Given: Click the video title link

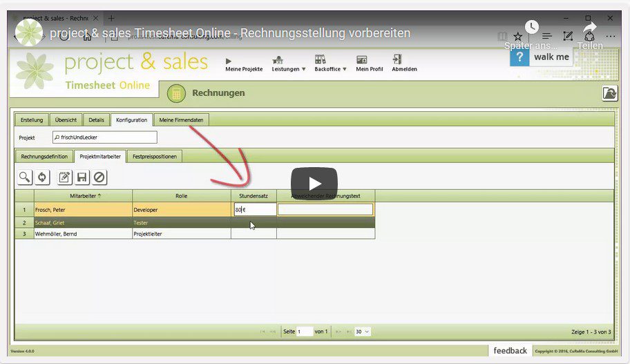Looking at the screenshot, I should 230,33.
